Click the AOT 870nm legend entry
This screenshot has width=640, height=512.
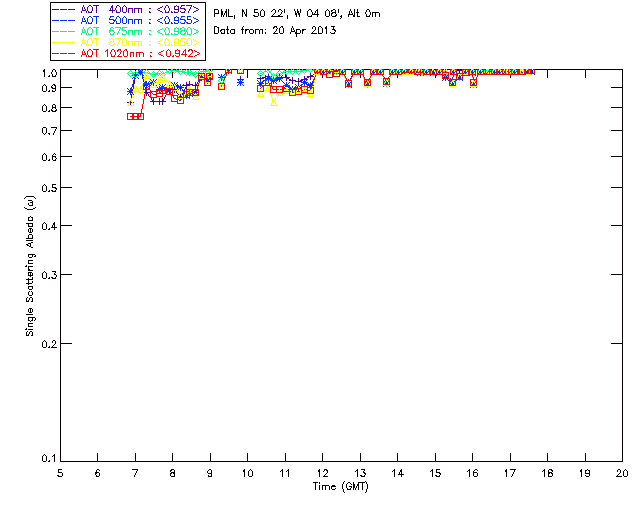126,42
